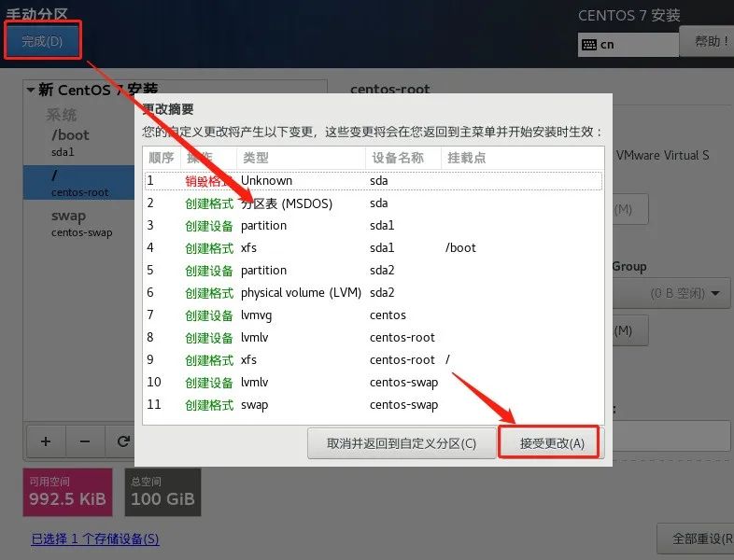Image resolution: width=734 pixels, height=560 pixels.
Task: Select row 4 xfs sda1 /boot
Action: click(374, 248)
